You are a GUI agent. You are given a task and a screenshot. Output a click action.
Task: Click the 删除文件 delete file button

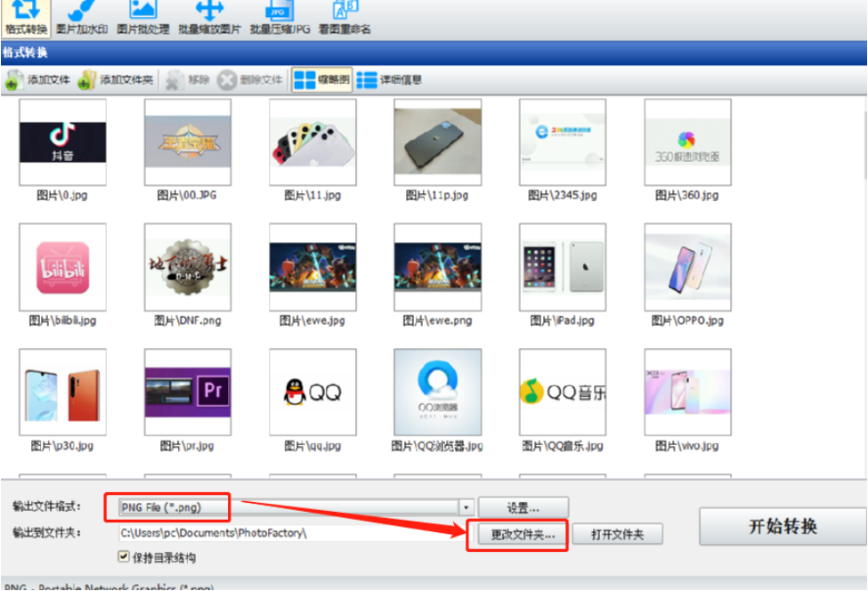click(249, 80)
